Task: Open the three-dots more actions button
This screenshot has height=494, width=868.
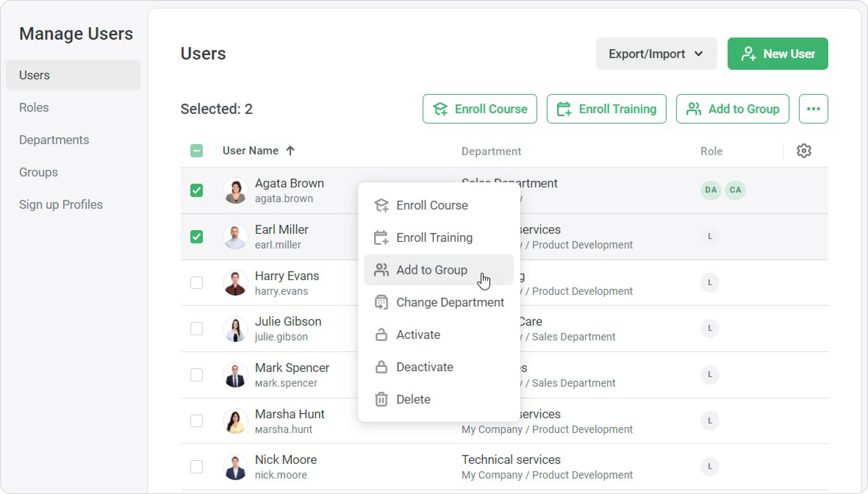Action: click(x=813, y=109)
